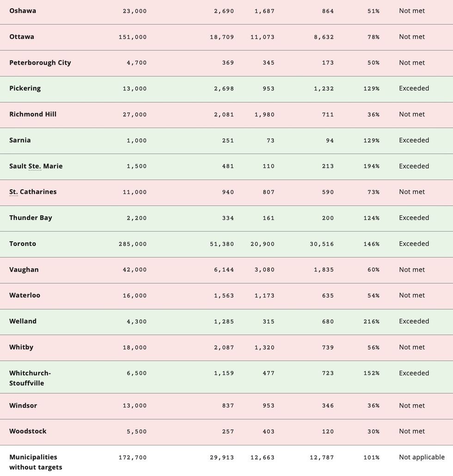The image size is (453, 476).
Task: Click the Not met status for Oshawa
Action: pyautogui.click(x=412, y=11)
